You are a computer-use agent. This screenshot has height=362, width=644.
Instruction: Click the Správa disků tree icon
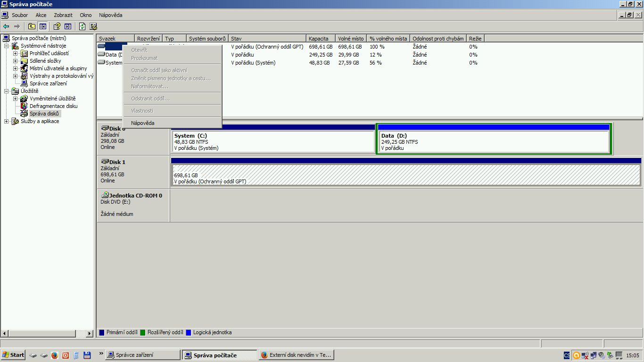pos(25,114)
